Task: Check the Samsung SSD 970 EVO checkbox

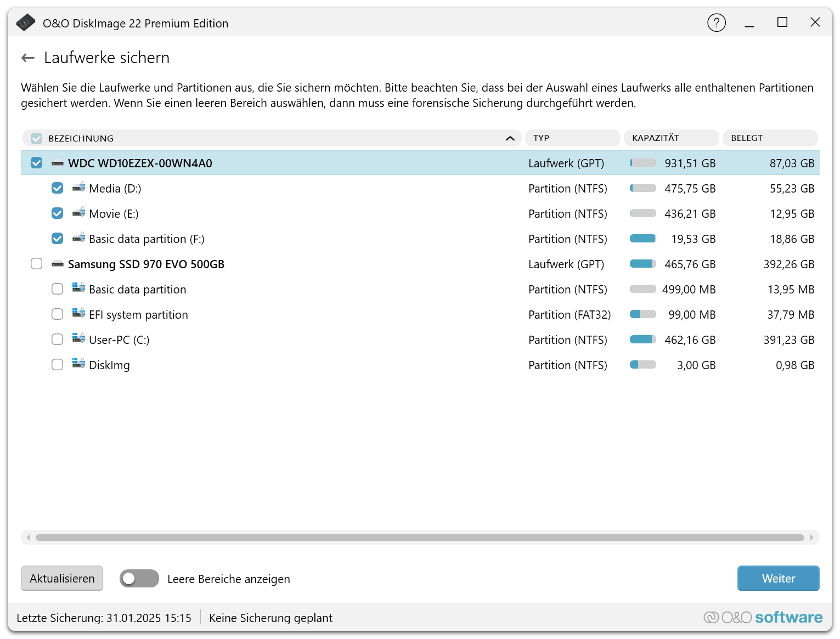Action: pos(37,264)
